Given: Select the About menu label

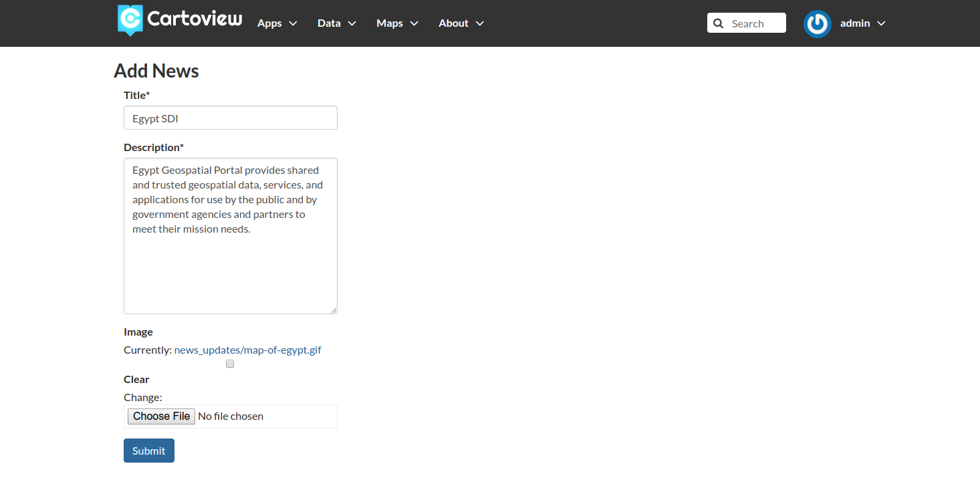Looking at the screenshot, I should (x=453, y=23).
